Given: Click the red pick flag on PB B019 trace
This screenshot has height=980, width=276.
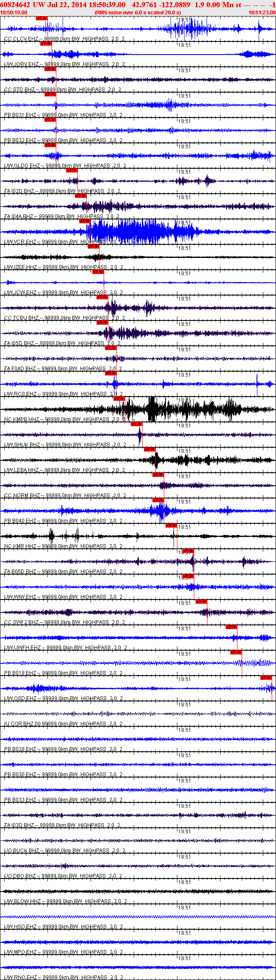Looking at the screenshot, I should coord(236,652).
